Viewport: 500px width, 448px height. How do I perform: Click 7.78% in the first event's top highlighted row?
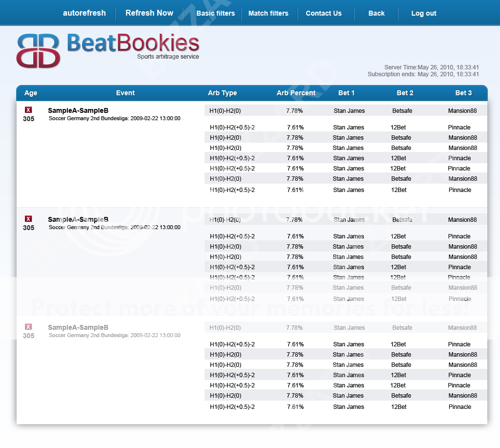(294, 111)
